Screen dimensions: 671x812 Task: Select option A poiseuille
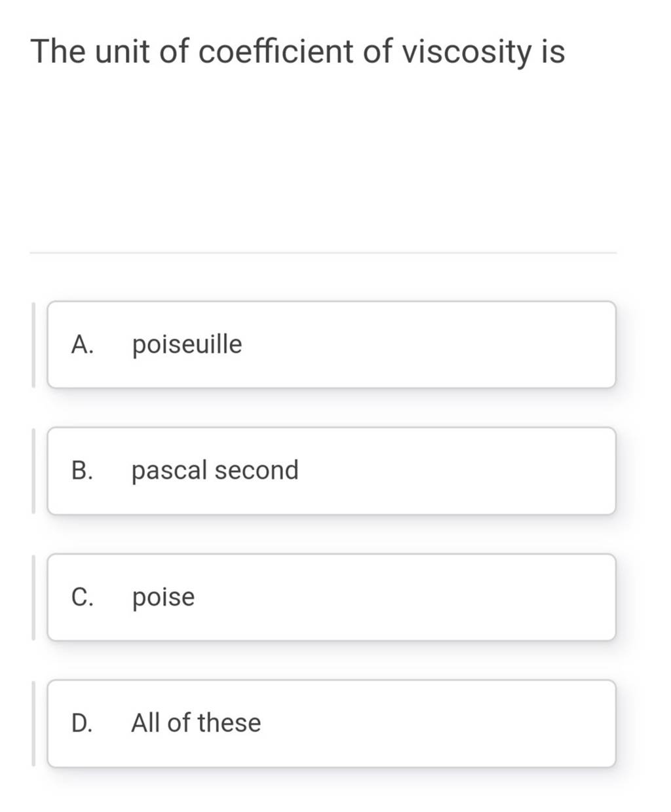[332, 344]
